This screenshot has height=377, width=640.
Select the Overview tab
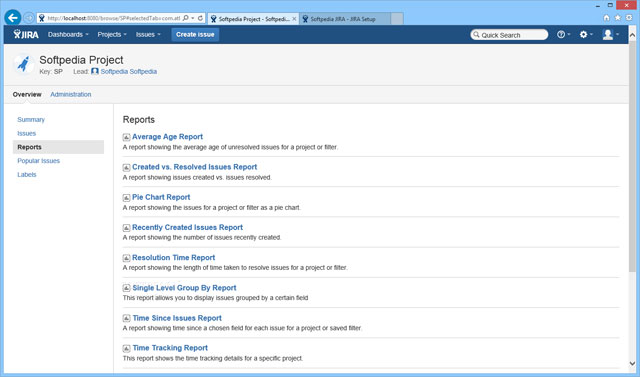(27, 94)
